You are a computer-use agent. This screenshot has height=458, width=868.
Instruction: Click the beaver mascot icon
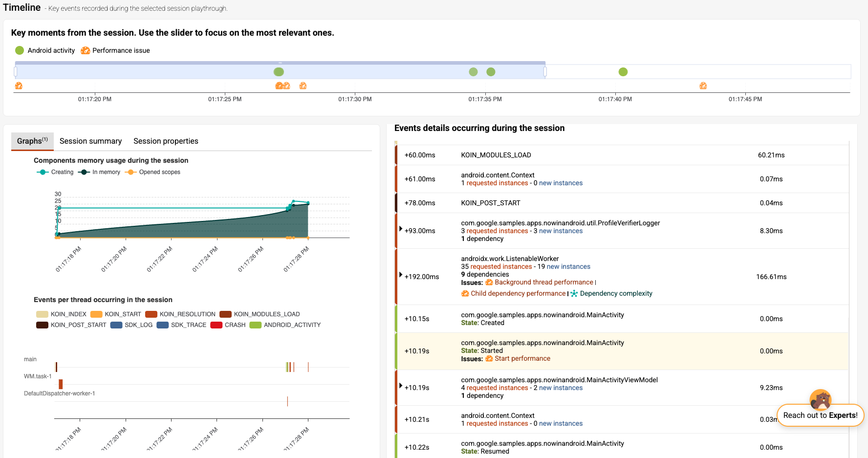coord(821,399)
